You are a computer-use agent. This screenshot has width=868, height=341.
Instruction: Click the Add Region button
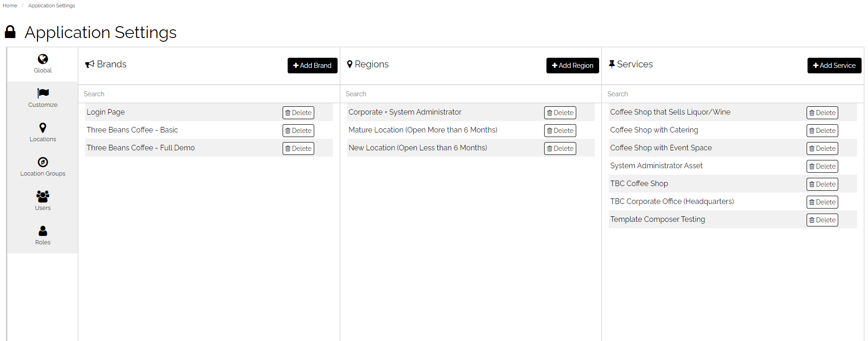(x=573, y=66)
